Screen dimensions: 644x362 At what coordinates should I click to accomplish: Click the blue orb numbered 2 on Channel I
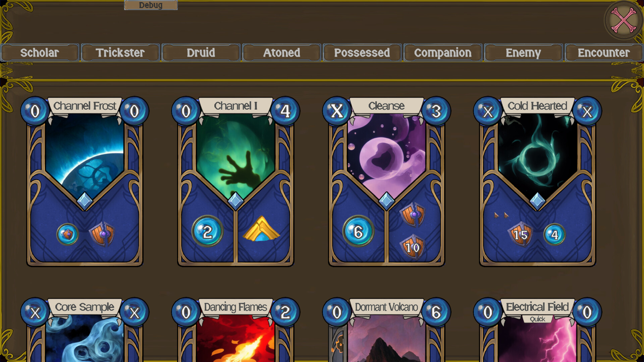(207, 231)
